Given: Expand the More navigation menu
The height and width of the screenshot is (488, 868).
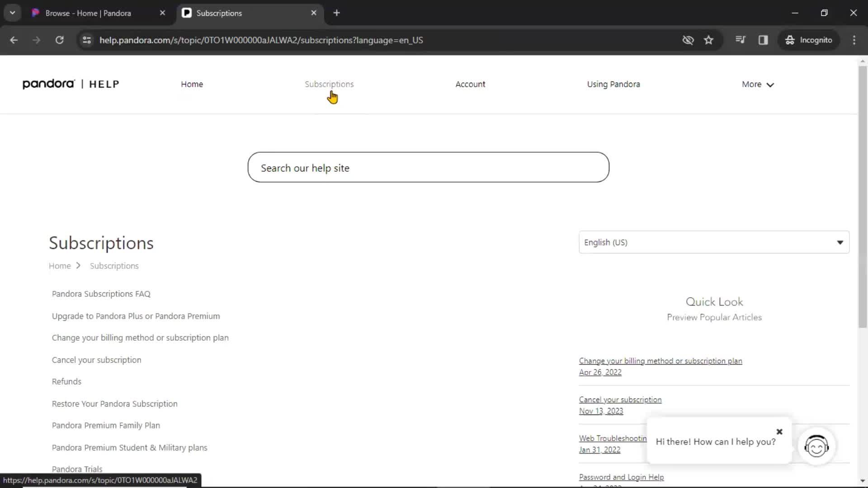Looking at the screenshot, I should (x=758, y=84).
